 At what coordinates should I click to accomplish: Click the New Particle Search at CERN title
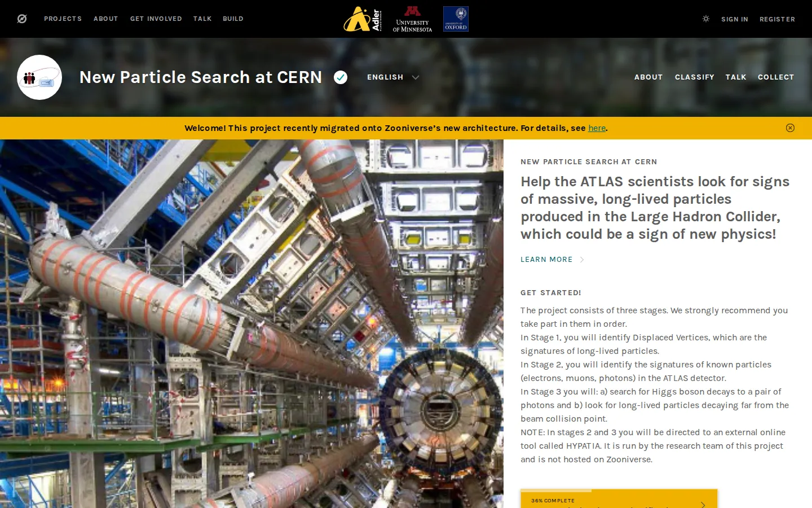[201, 77]
